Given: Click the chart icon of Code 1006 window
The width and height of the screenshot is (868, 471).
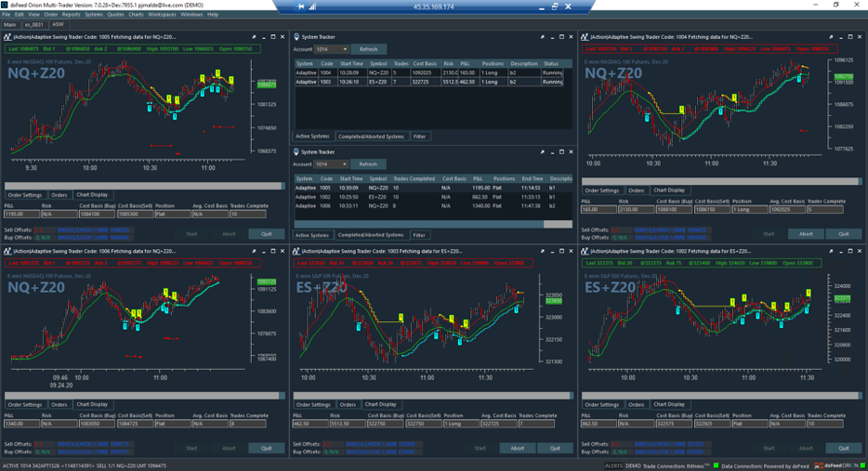Looking at the screenshot, I should [x=7, y=251].
